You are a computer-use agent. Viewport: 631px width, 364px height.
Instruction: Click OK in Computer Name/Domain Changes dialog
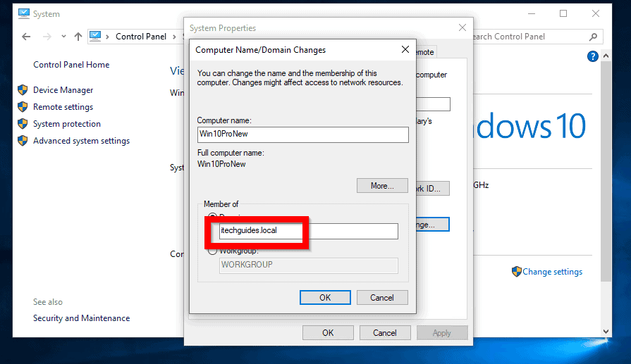pos(325,298)
